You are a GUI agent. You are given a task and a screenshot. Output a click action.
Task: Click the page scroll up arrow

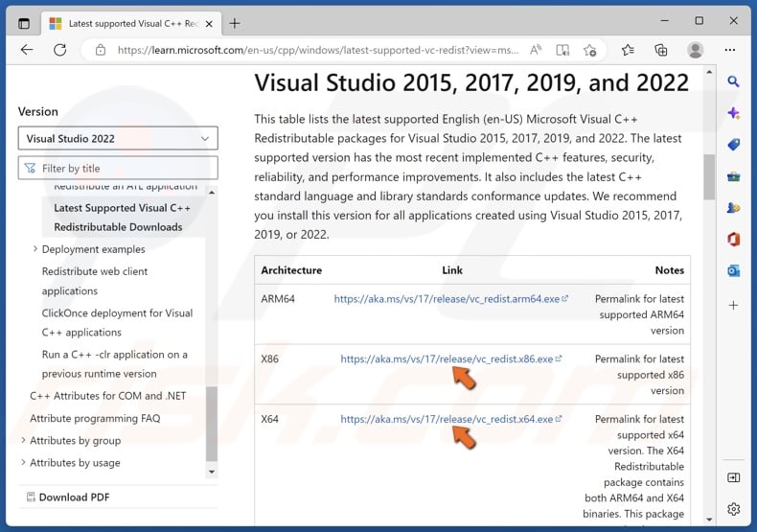coord(709,72)
